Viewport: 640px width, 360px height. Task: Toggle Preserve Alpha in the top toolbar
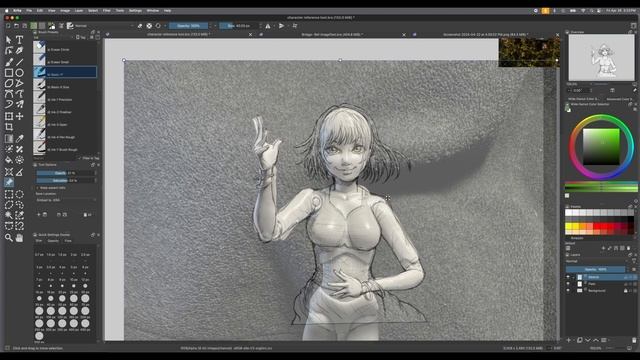pyautogui.click(x=149, y=26)
